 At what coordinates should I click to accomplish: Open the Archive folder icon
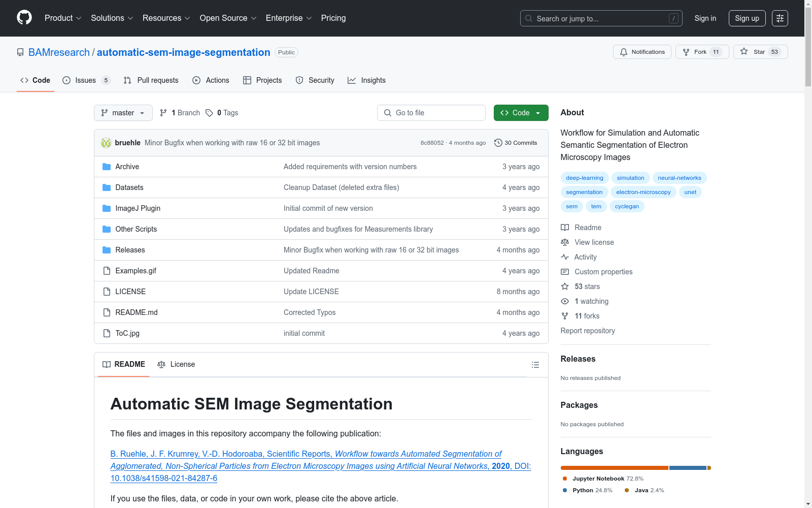pos(107,167)
